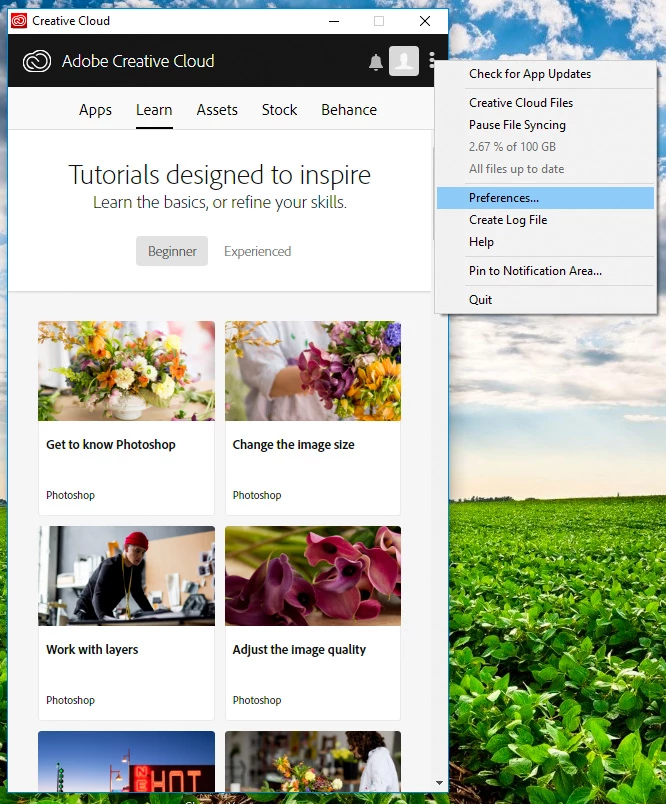Select Create Log File
Screen dimensions: 666x804
click(546, 220)
